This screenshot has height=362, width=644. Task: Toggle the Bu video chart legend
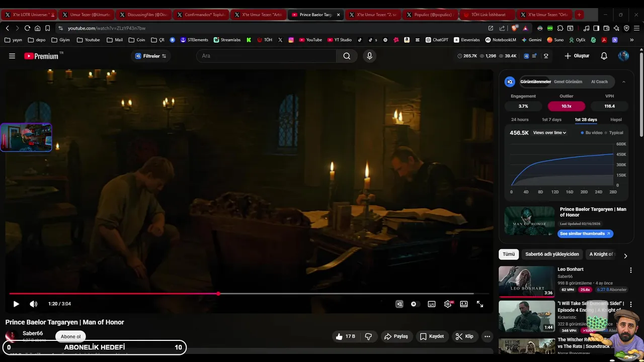coord(592,133)
